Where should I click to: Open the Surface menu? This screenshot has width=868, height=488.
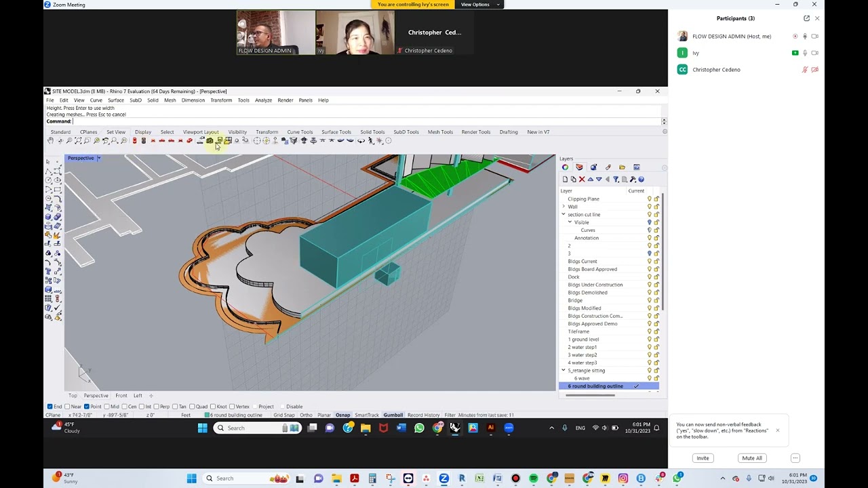click(116, 100)
